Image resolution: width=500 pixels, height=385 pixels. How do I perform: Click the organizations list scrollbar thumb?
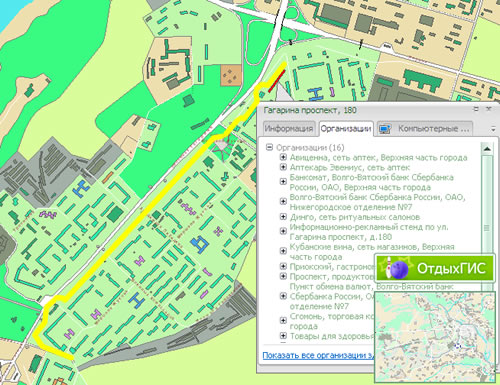click(487, 228)
